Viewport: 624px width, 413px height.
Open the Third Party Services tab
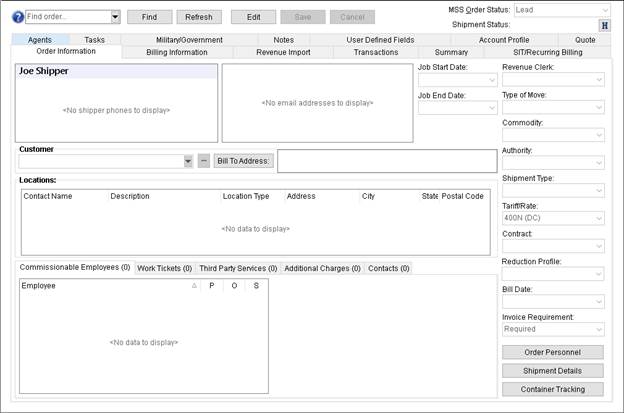click(238, 268)
